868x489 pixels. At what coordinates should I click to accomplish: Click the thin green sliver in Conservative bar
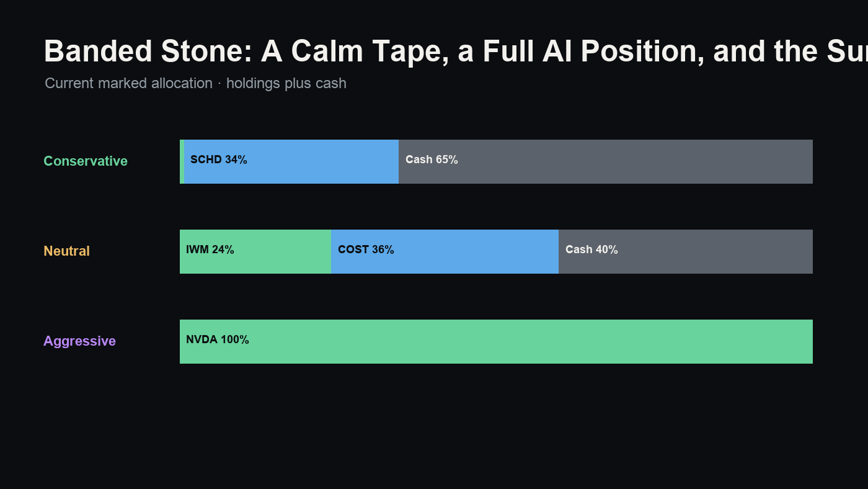coord(182,161)
